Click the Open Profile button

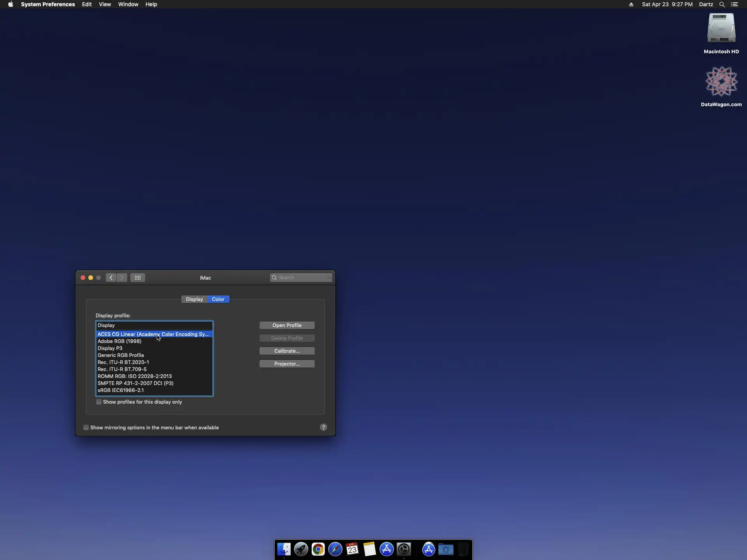tap(287, 325)
